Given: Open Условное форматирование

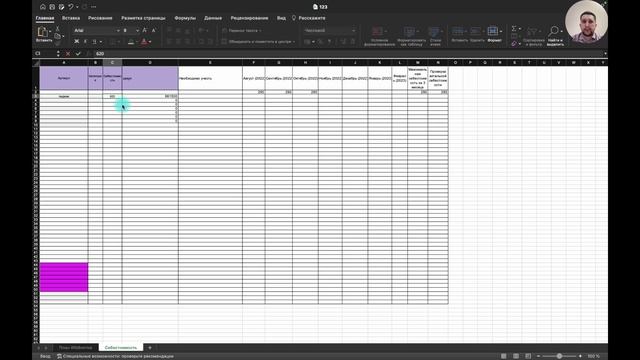Looking at the screenshot, I should point(379,36).
